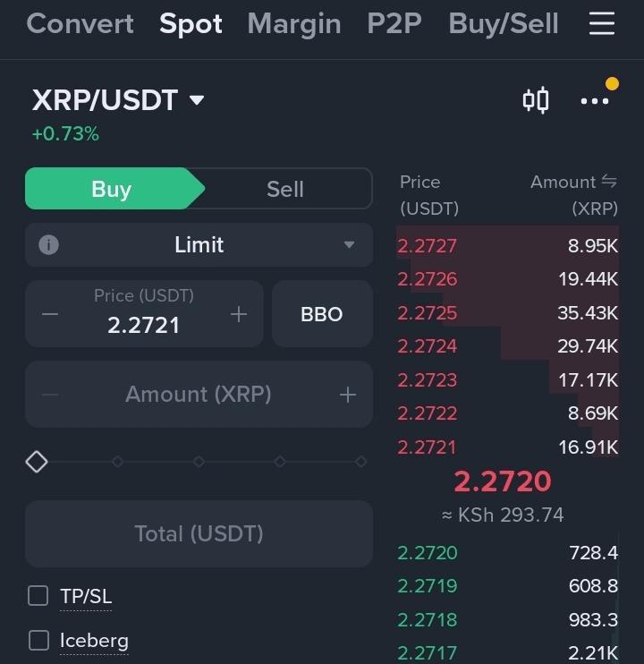Open the P2P tab
This screenshot has height=664, width=644.
(x=394, y=24)
